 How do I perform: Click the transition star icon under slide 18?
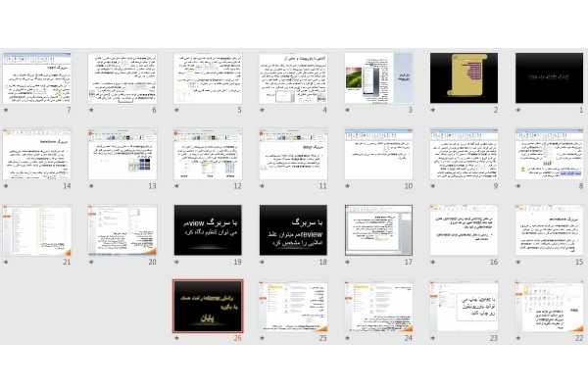[262, 262]
